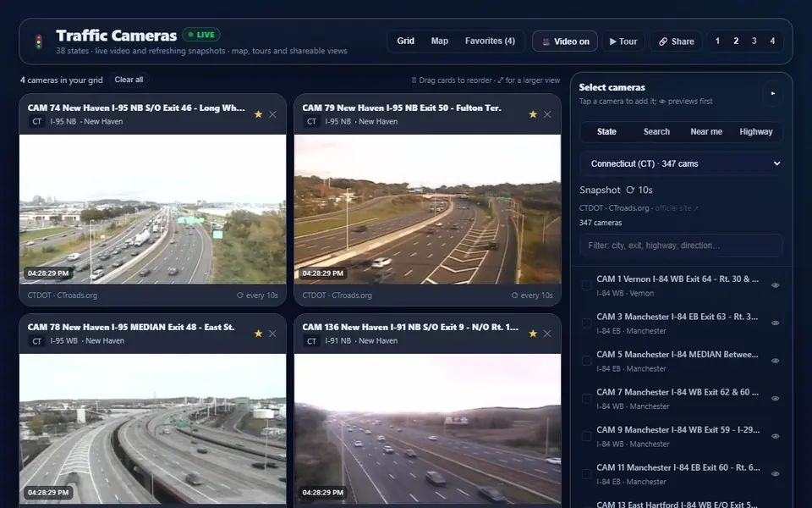Unfavorite CAM 74 with its star icon
Screen dimensions: 812x508
(x=258, y=114)
